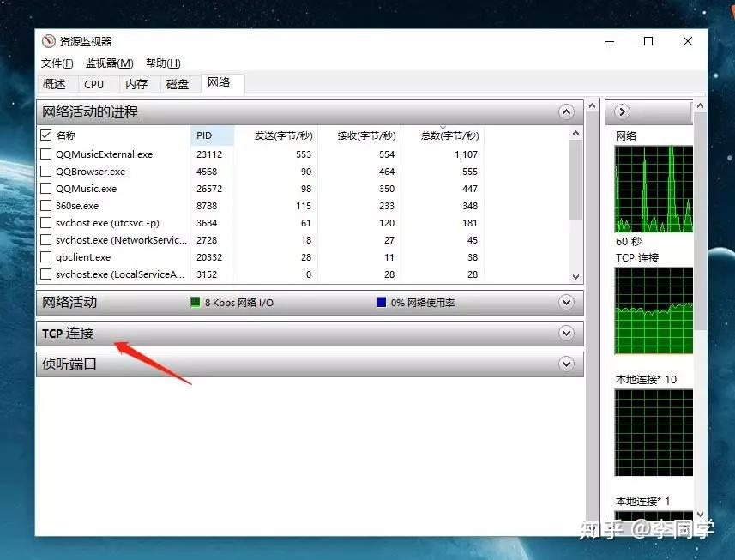Click the process list scroll-down arrow

(x=576, y=277)
